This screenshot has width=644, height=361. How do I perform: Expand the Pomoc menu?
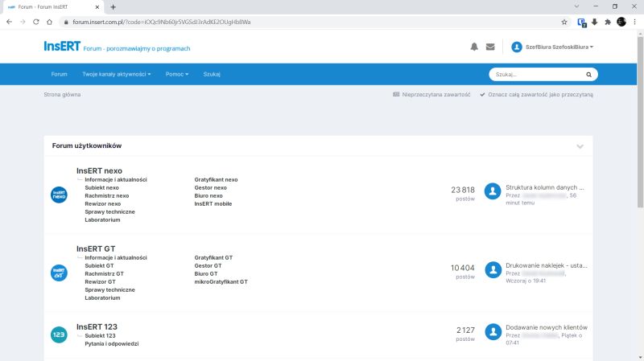point(177,74)
